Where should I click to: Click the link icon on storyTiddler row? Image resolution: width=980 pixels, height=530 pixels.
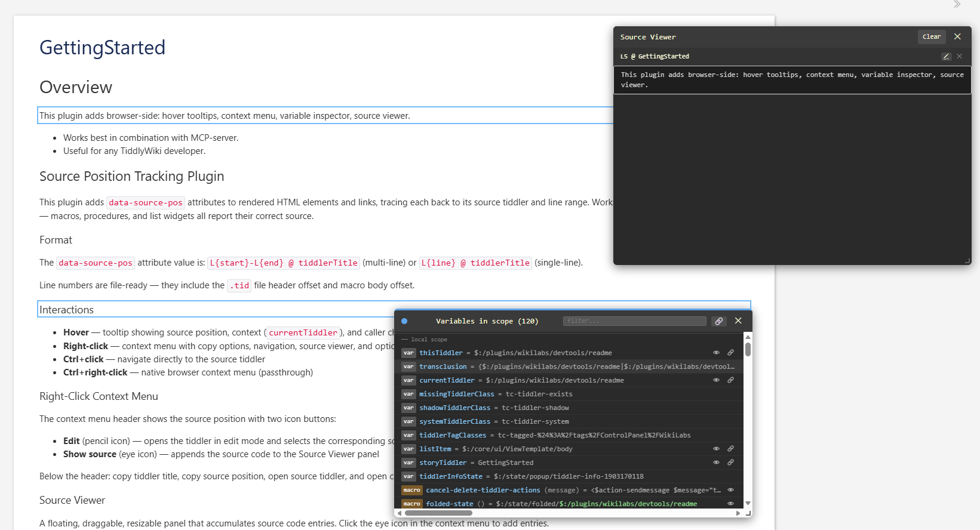click(x=730, y=463)
